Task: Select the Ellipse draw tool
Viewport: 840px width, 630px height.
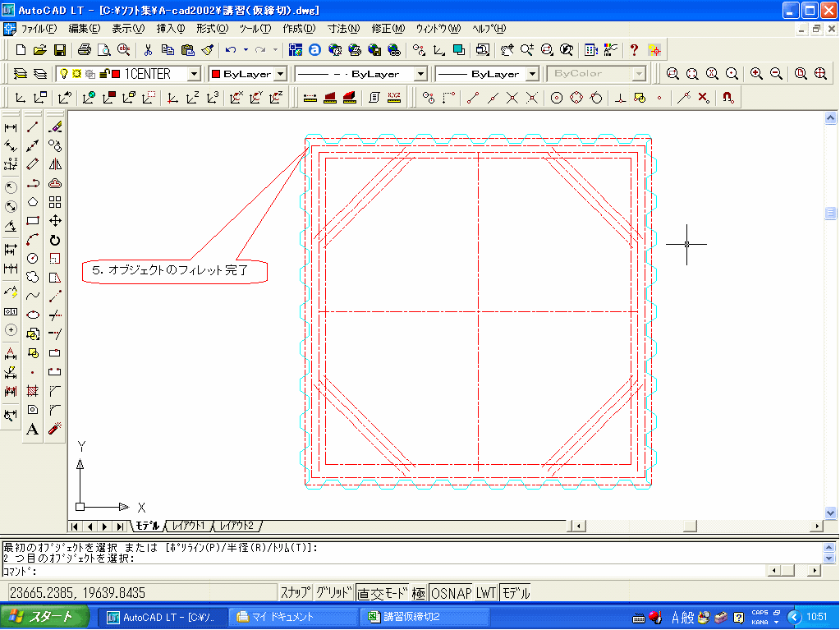Action: click(33, 315)
